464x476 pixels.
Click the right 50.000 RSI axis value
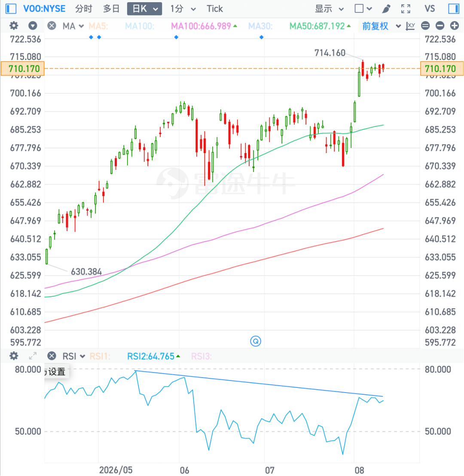click(x=438, y=431)
